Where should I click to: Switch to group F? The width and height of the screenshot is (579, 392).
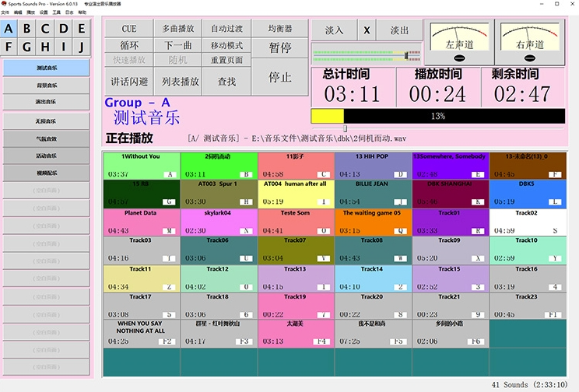(9, 47)
